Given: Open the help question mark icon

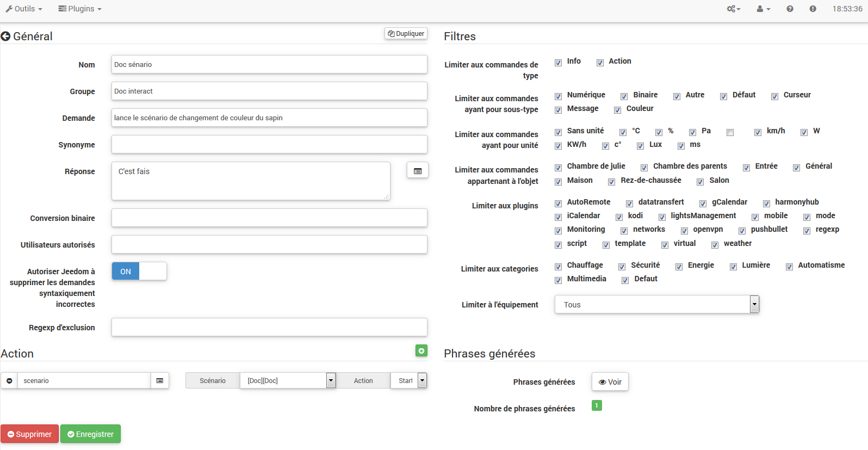Looking at the screenshot, I should coord(790,9).
